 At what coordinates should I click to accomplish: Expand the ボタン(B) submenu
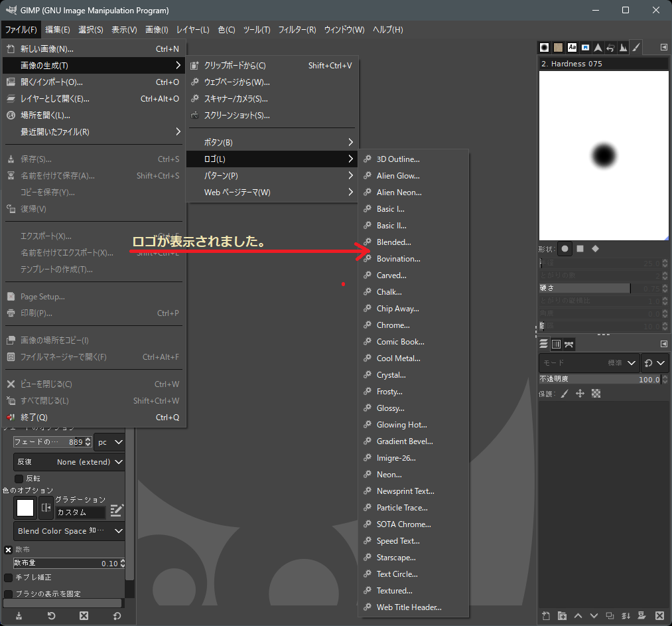pyautogui.click(x=272, y=142)
